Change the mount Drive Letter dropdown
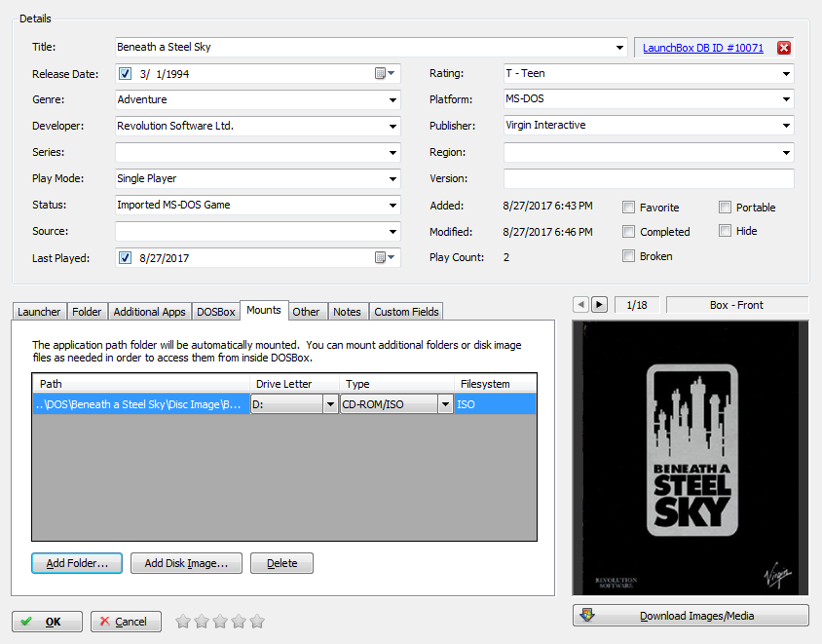Viewport: 822px width, 644px height. (330, 404)
